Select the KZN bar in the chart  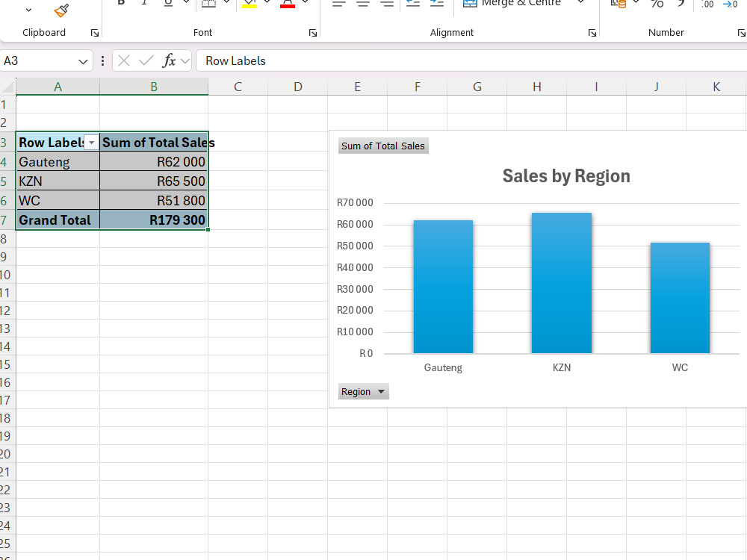click(562, 283)
